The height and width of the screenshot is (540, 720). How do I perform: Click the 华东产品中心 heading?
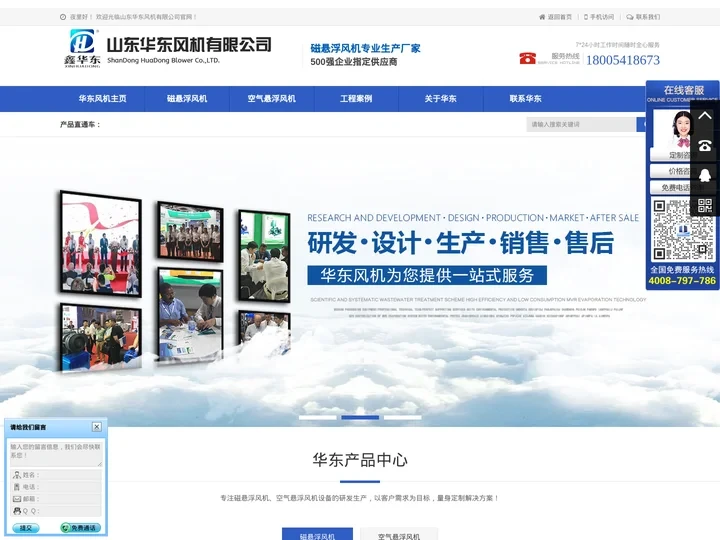[x=360, y=460]
